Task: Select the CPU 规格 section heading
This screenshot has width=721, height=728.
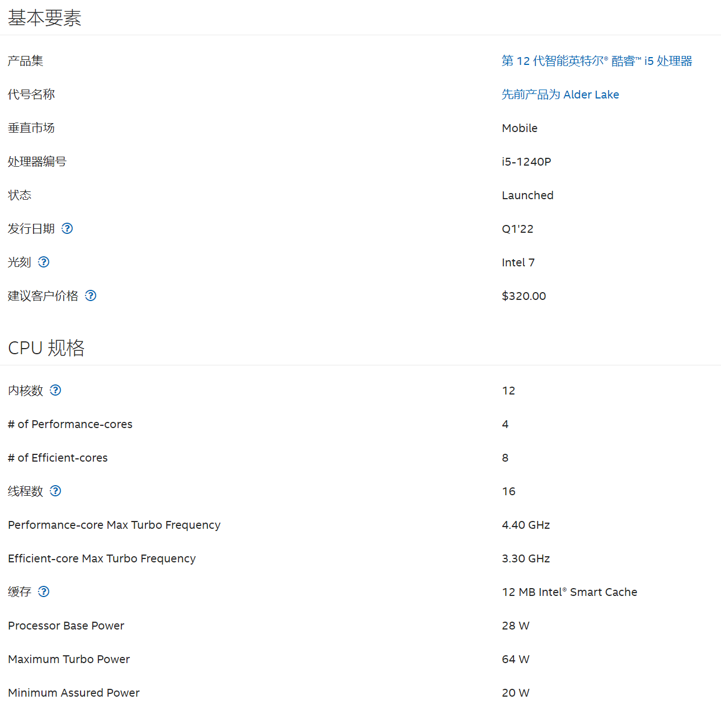Action: (46, 347)
